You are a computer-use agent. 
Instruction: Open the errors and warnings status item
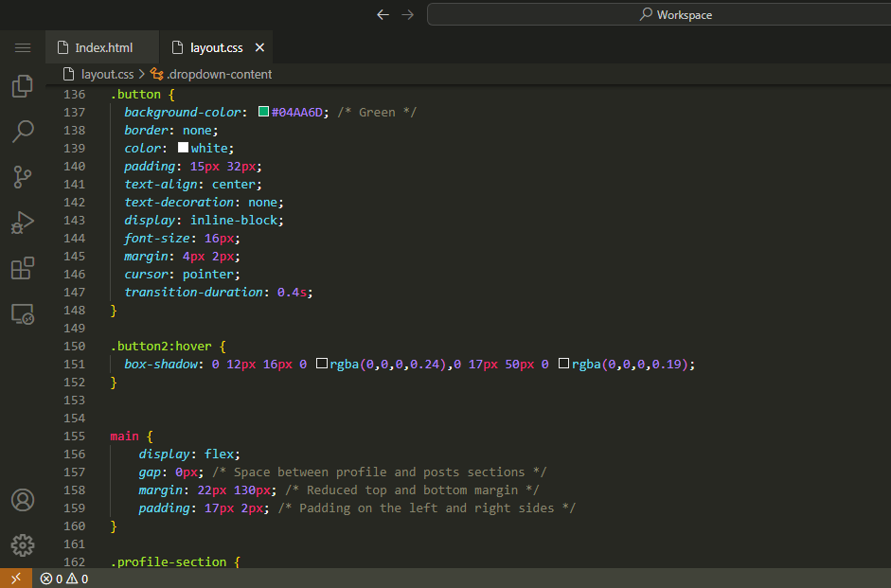point(63,579)
